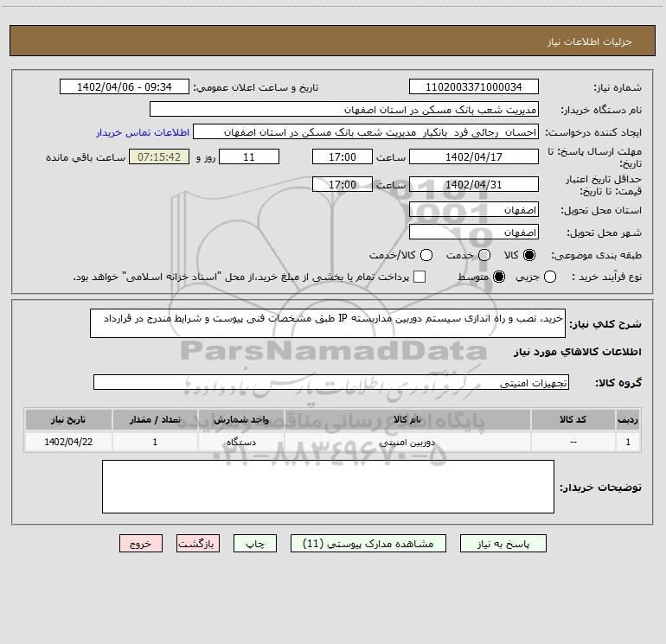View attached documents مشاهده مدارک پیوستی (11)
The height and width of the screenshot is (644, 666).
point(368,544)
